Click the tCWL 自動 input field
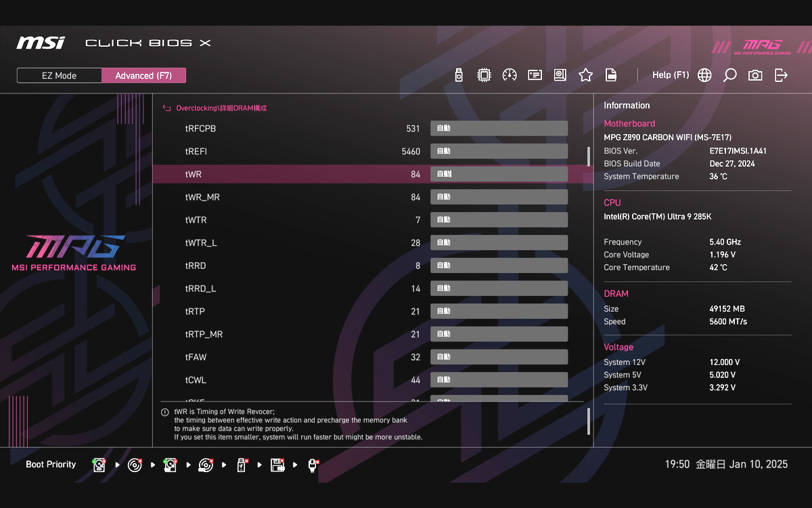 point(499,380)
